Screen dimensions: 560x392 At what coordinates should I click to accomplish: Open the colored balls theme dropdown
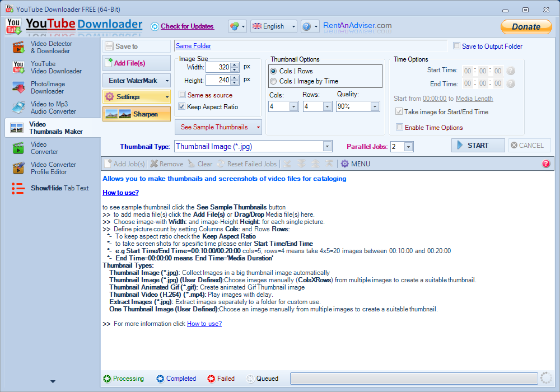tap(237, 26)
